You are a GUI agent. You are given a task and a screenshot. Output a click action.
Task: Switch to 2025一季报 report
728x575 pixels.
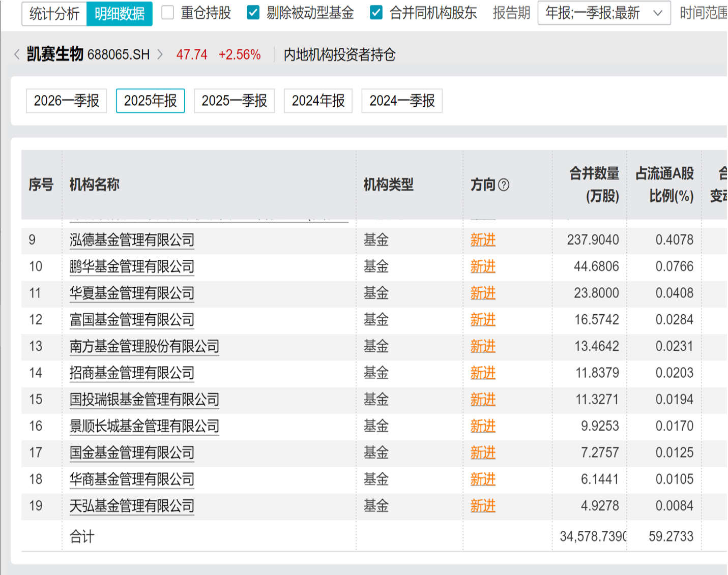tap(235, 101)
